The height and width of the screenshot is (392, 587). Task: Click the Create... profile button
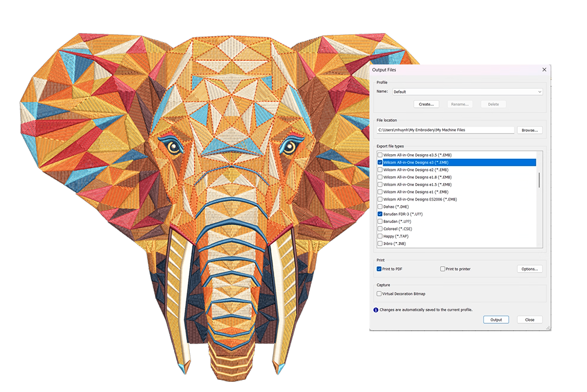click(x=426, y=104)
